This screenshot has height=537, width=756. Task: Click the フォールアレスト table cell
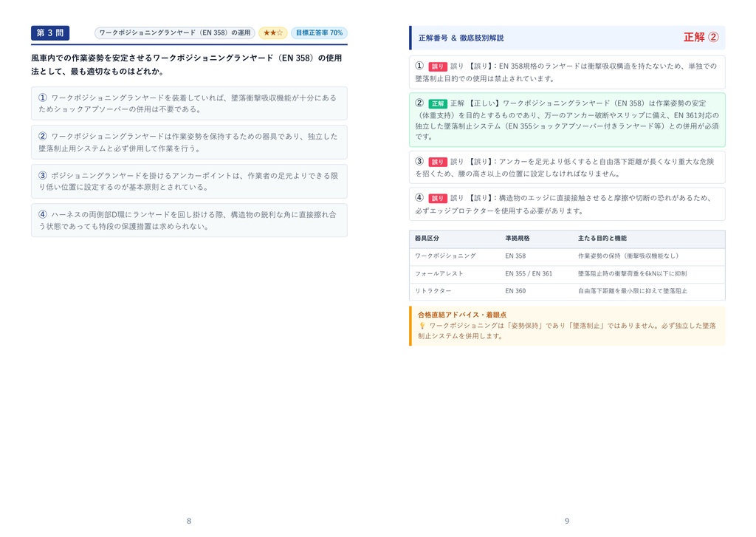click(x=439, y=273)
